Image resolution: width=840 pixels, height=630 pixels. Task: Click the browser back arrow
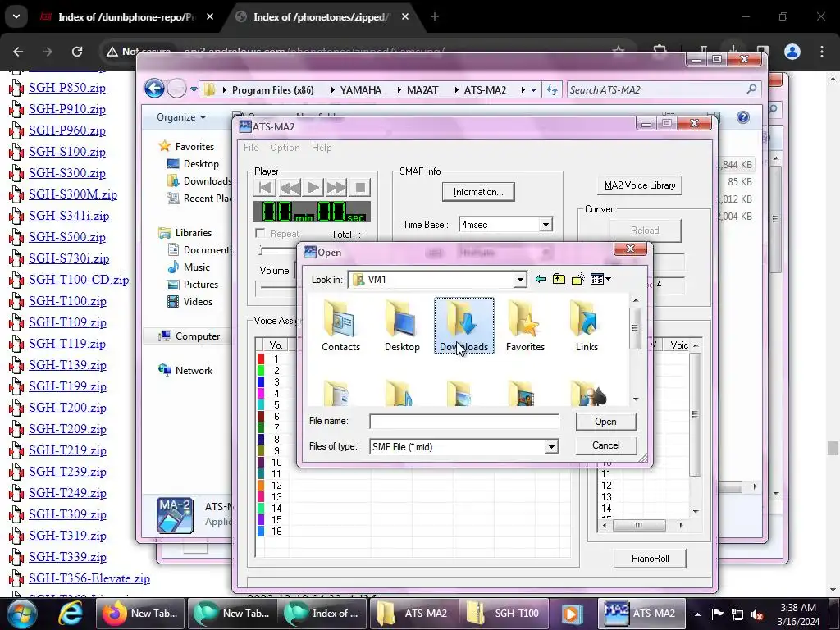[18, 52]
